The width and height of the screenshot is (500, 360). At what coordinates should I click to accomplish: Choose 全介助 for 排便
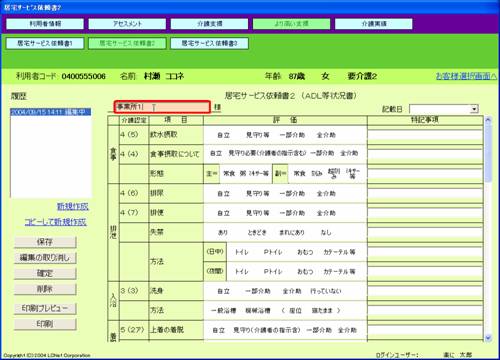[326, 213]
